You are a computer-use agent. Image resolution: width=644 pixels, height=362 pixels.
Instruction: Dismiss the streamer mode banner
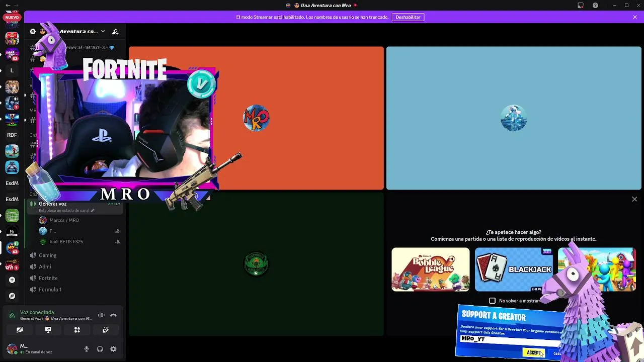click(x=635, y=17)
